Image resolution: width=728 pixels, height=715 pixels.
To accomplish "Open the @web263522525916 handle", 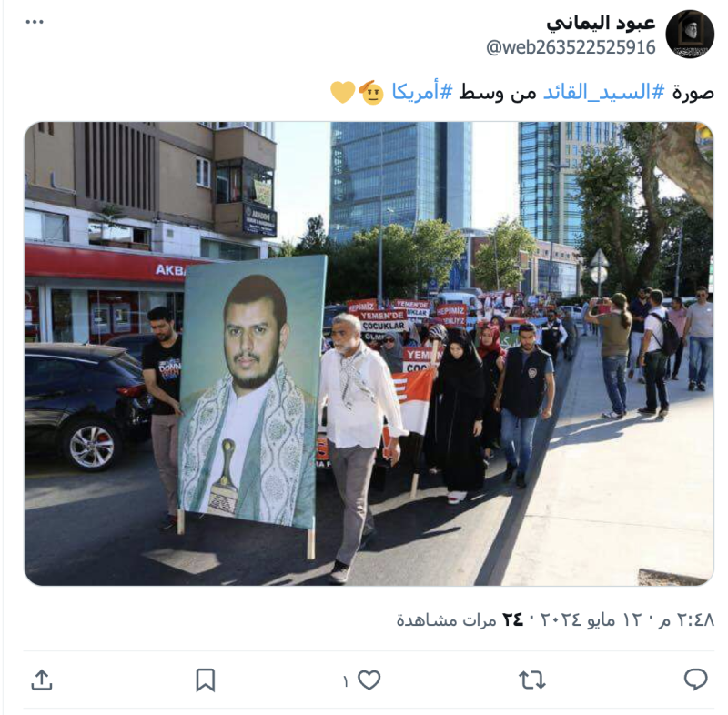I will [x=571, y=47].
